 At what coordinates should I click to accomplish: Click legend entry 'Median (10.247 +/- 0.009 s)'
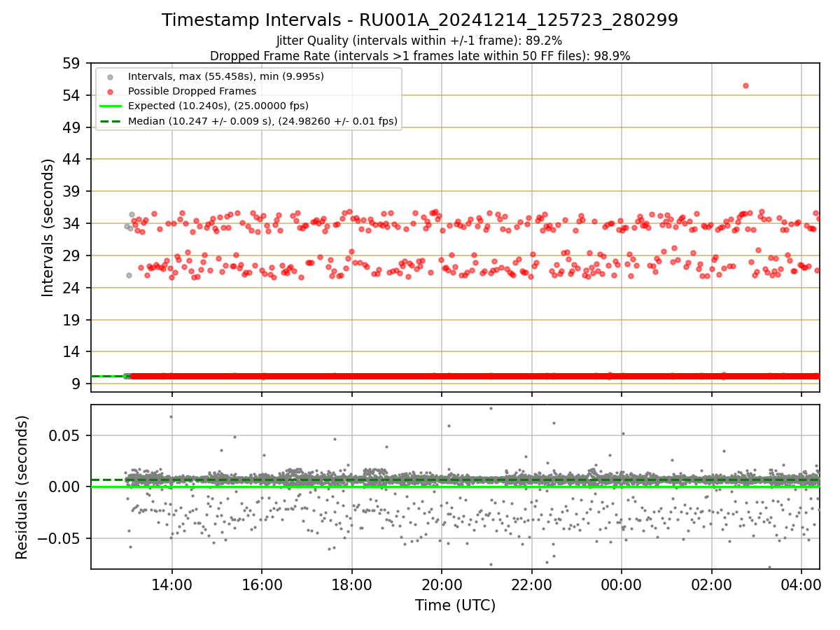point(262,121)
